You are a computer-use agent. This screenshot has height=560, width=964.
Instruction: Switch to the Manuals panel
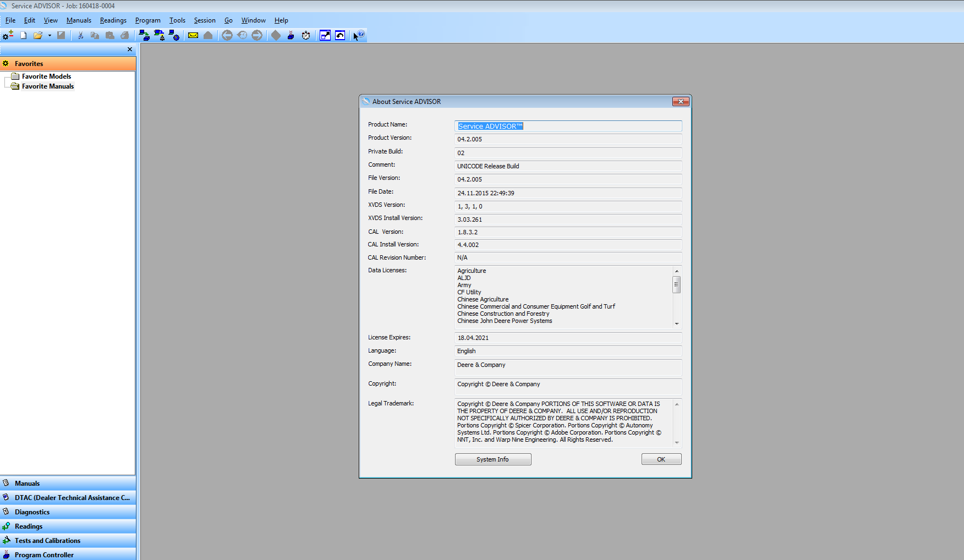[x=68, y=483]
